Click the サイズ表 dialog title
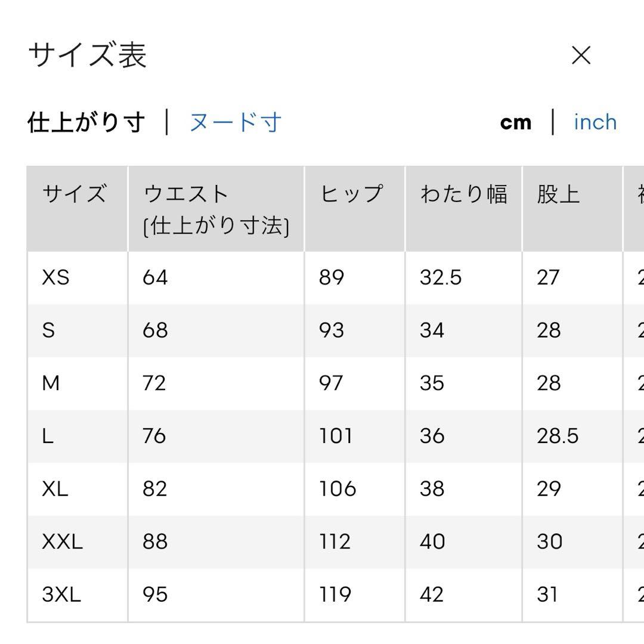The height and width of the screenshot is (644, 644). tap(88, 55)
